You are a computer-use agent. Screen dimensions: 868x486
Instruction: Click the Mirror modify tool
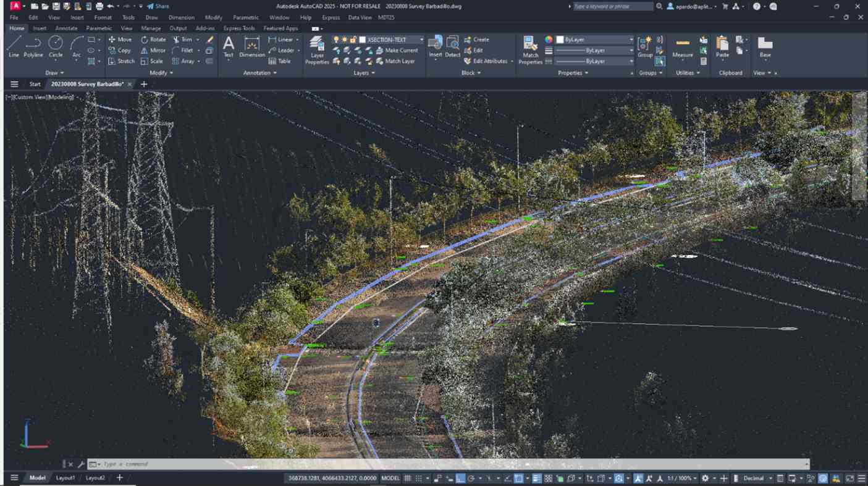(153, 50)
